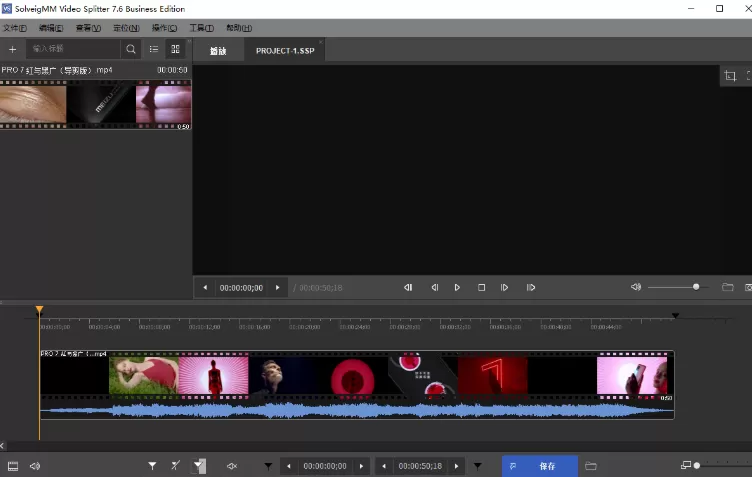Open output folder icon beside volume slider
Viewport: 752px width, 477px height.
tap(728, 287)
